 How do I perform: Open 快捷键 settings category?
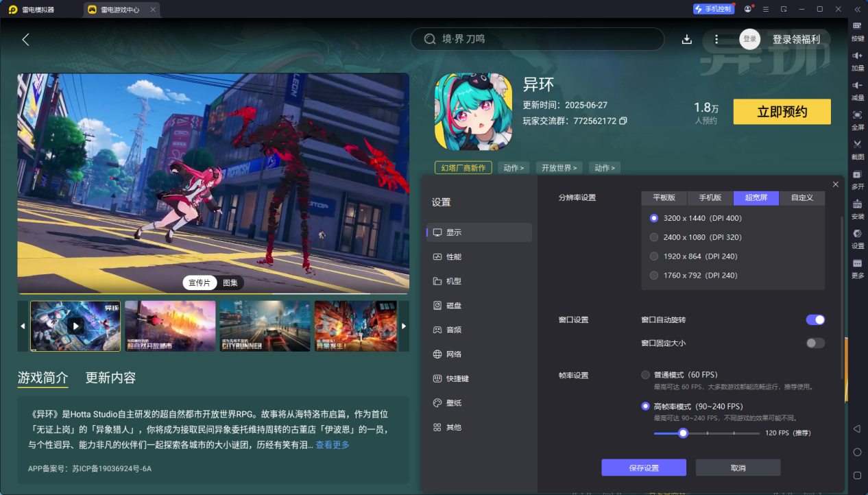tap(479, 378)
